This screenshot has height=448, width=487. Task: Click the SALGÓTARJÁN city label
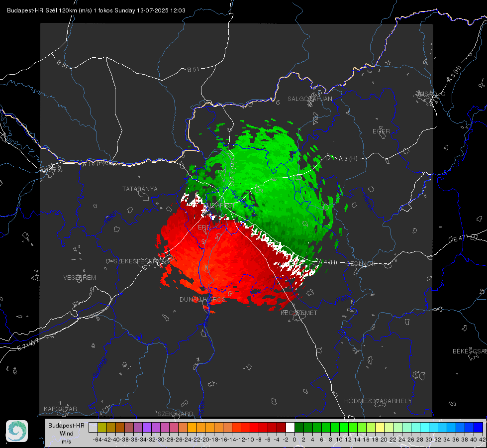coord(309,99)
